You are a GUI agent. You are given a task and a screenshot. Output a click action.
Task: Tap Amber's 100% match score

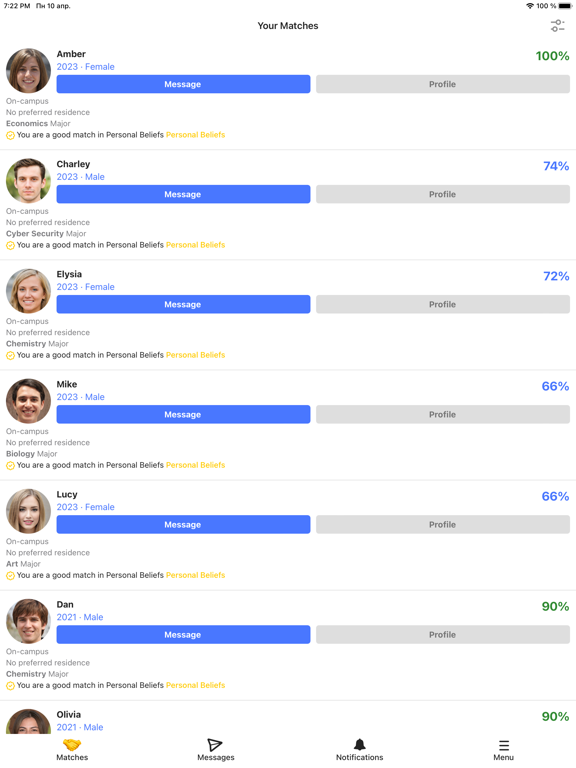tap(552, 56)
